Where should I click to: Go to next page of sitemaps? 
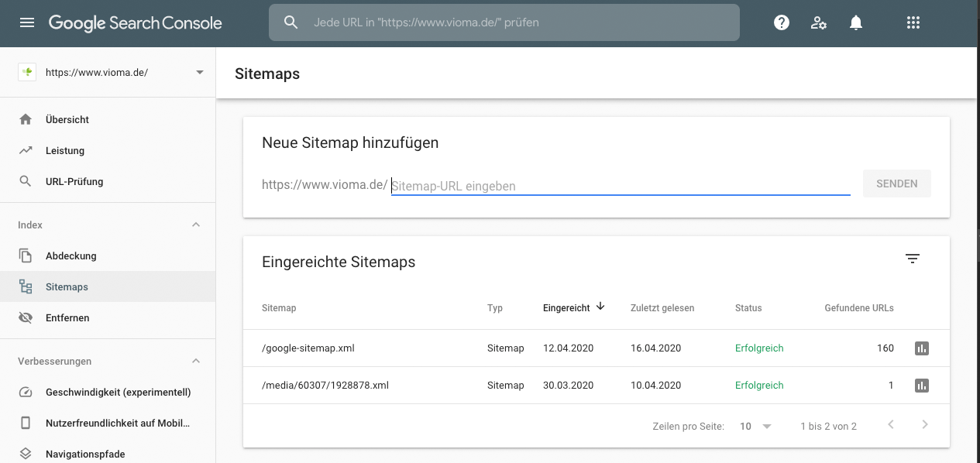click(924, 424)
